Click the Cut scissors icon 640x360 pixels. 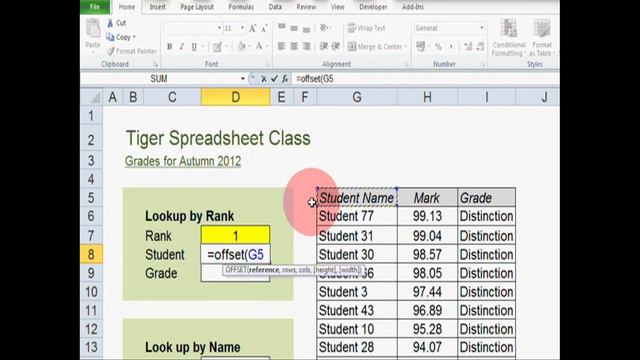110,23
